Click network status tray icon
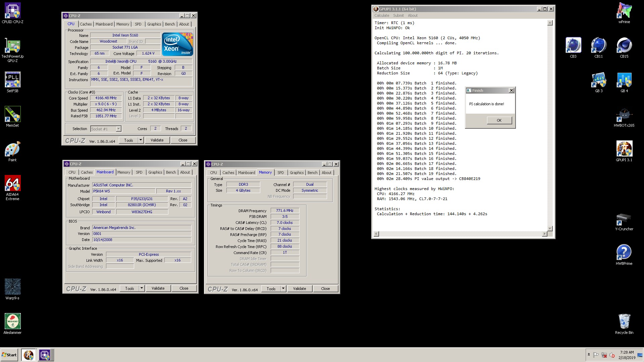Screen dimensions: 644x362 tap(604, 355)
